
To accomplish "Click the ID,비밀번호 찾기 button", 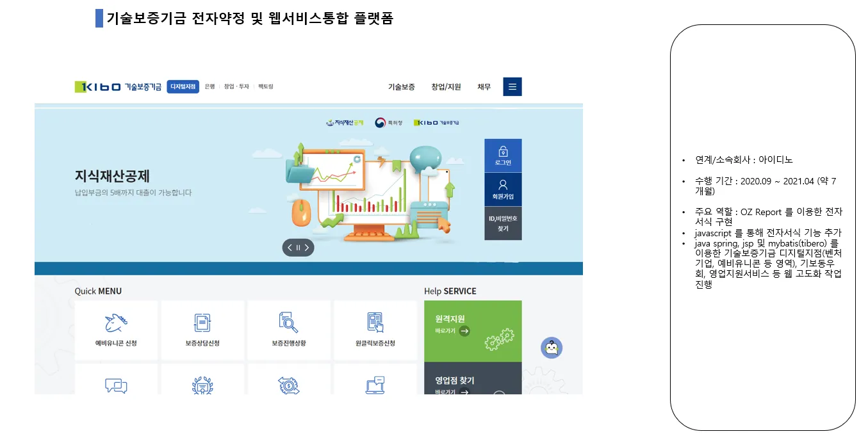I will point(503,223).
